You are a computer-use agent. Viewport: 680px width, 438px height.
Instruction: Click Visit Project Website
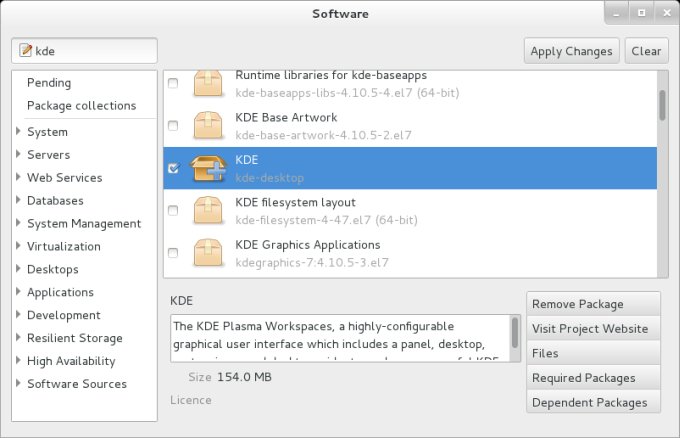pyautogui.click(x=593, y=329)
